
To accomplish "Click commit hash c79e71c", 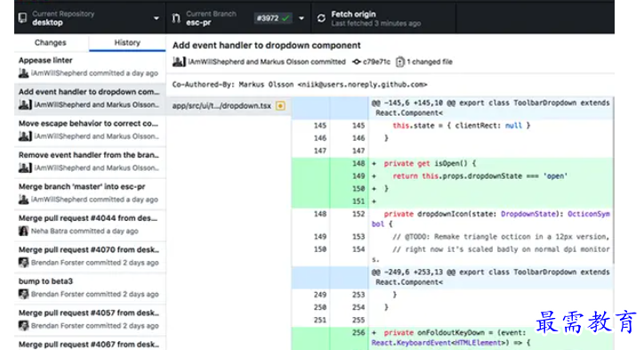I will coord(376,61).
